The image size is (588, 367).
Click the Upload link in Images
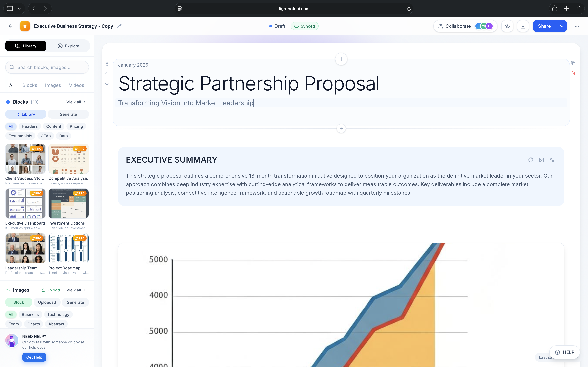(51, 290)
